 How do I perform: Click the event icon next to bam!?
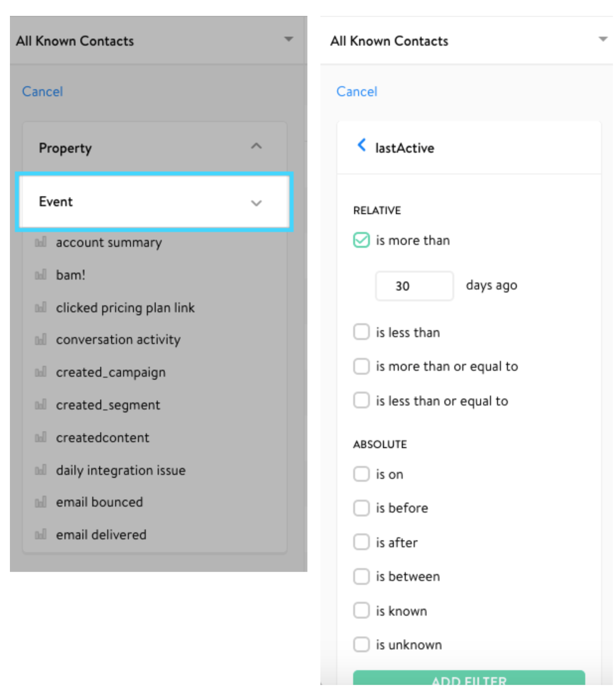(x=41, y=275)
